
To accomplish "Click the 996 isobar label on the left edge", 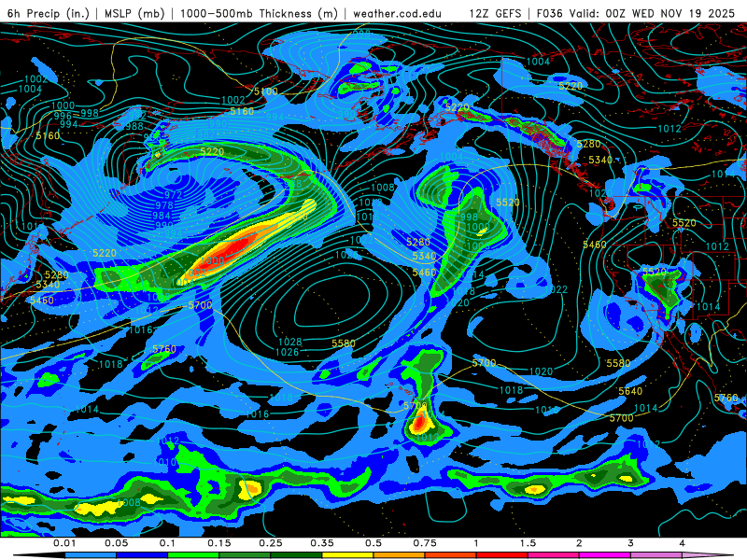I will [63, 116].
